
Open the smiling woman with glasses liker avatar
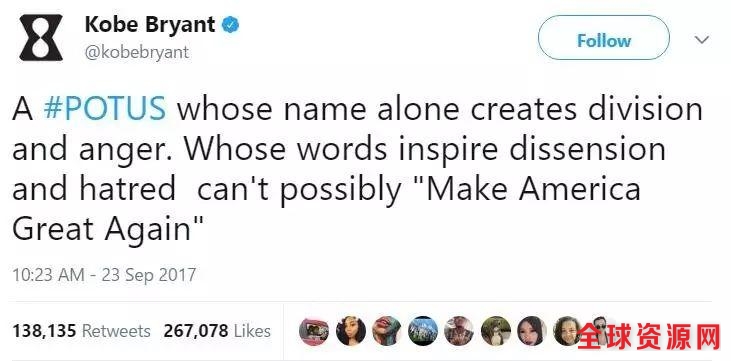coord(568,331)
